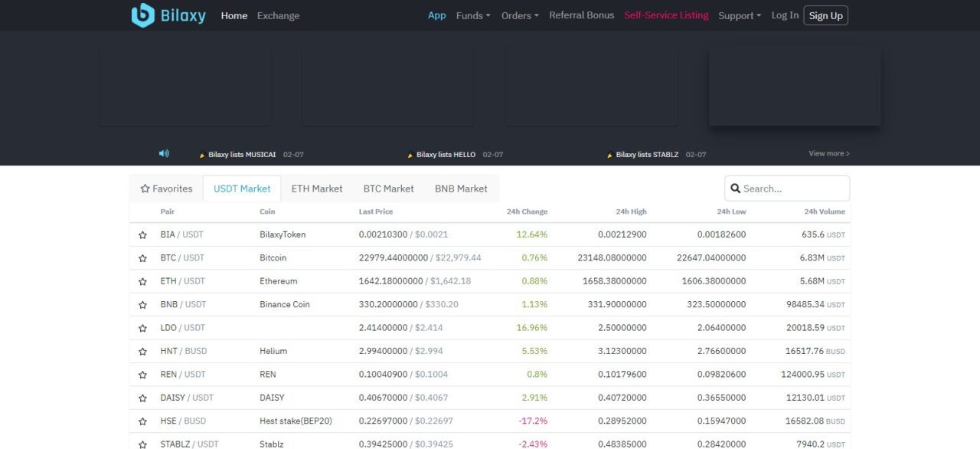
Task: Click the Bitcoin coin name
Action: 273,257
